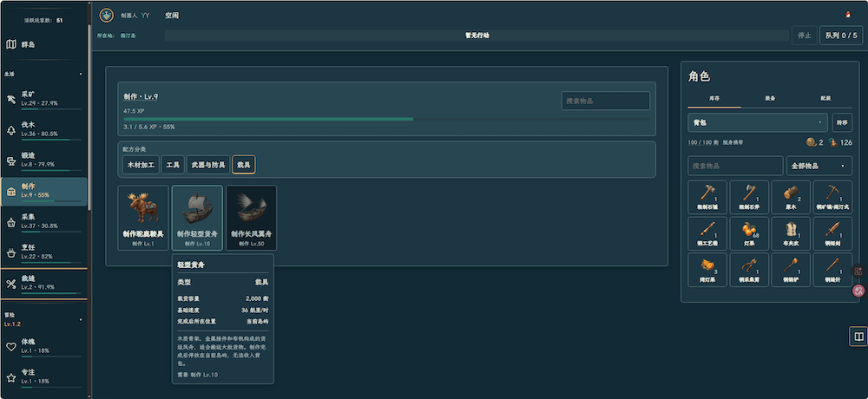Select the 采集 gathering skill
The width and height of the screenshot is (868, 399).
point(43,222)
